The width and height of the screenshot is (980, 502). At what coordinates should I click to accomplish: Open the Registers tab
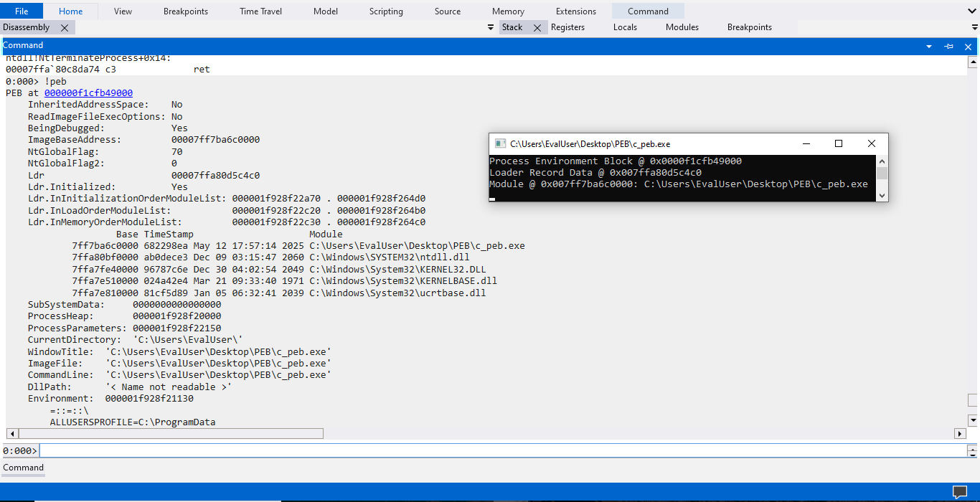pos(567,27)
